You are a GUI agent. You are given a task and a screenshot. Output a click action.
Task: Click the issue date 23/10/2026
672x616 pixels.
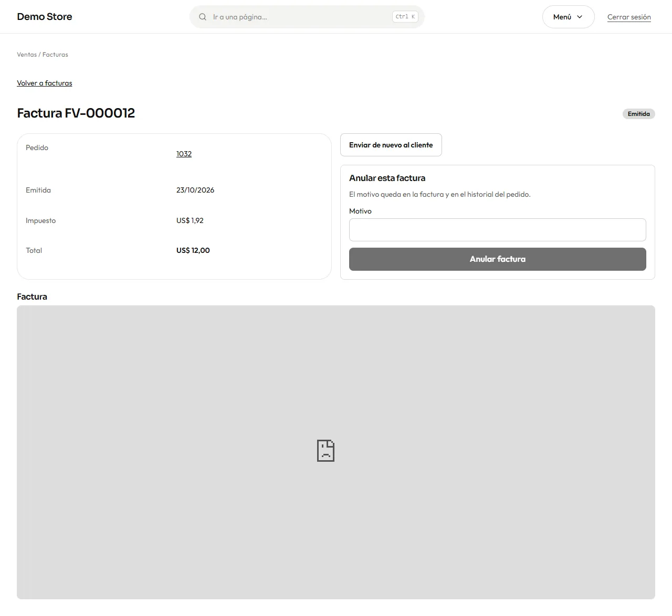coord(195,190)
